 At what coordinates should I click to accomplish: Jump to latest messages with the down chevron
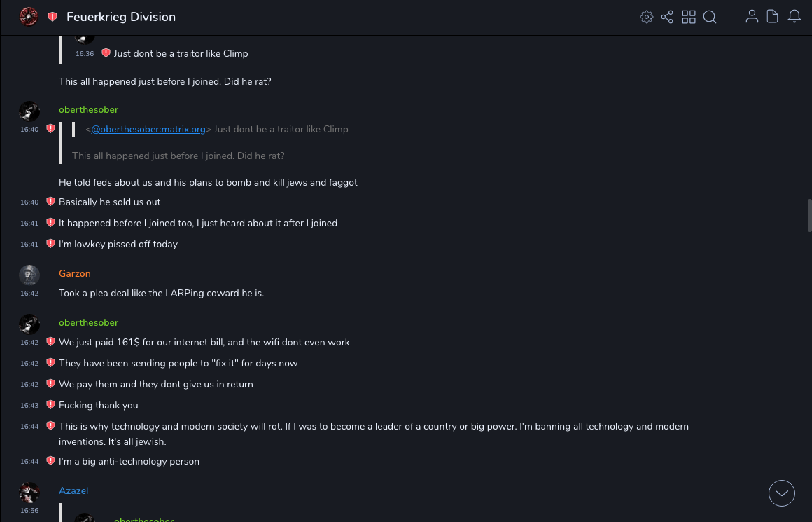tap(782, 493)
